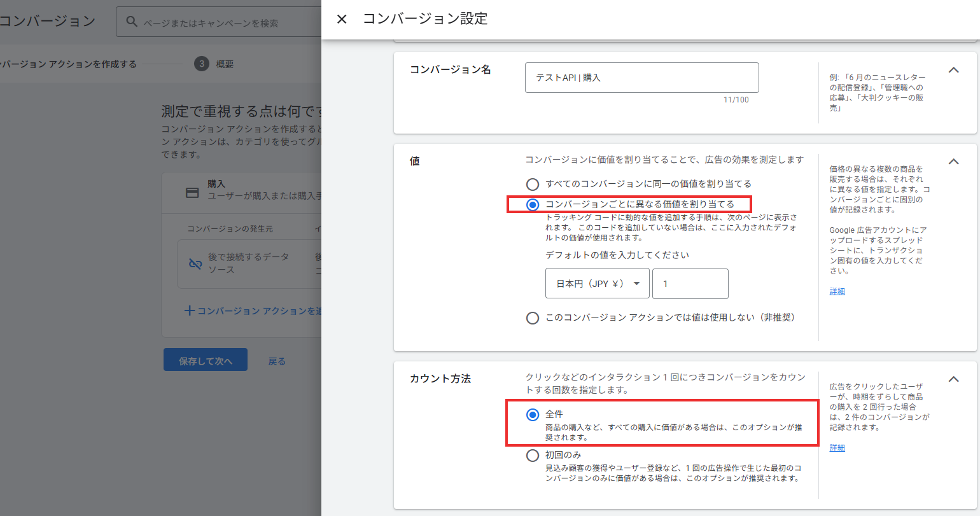Collapse the カウント方法 section chevron

click(x=953, y=379)
